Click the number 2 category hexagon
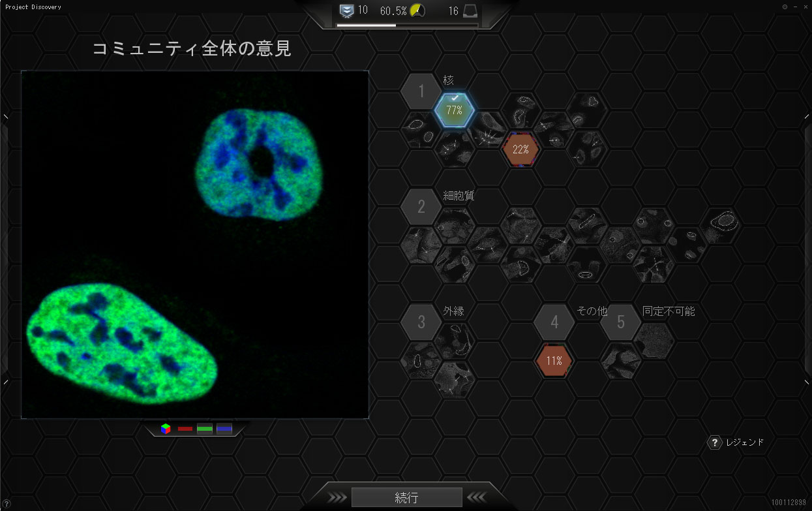812x511 pixels. [421, 207]
